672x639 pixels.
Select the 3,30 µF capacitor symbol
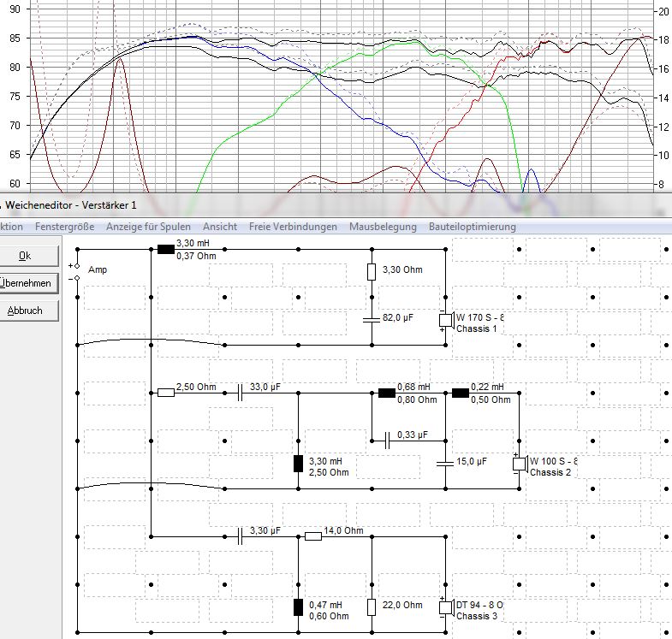tap(240, 536)
